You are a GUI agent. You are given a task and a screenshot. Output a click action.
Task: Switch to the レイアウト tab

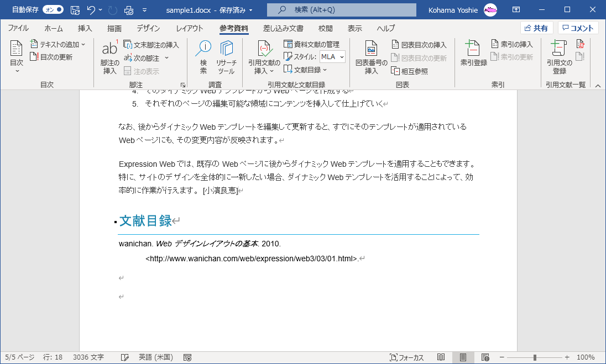189,28
